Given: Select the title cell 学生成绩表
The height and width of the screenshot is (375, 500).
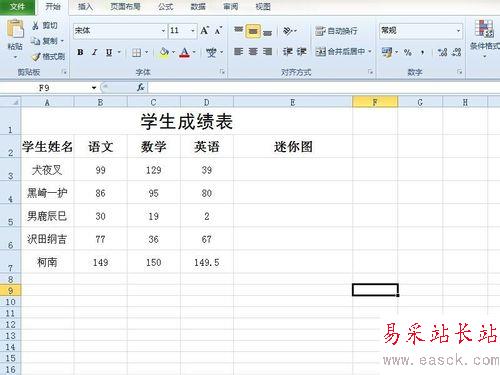Looking at the screenshot, I should click(187, 121).
